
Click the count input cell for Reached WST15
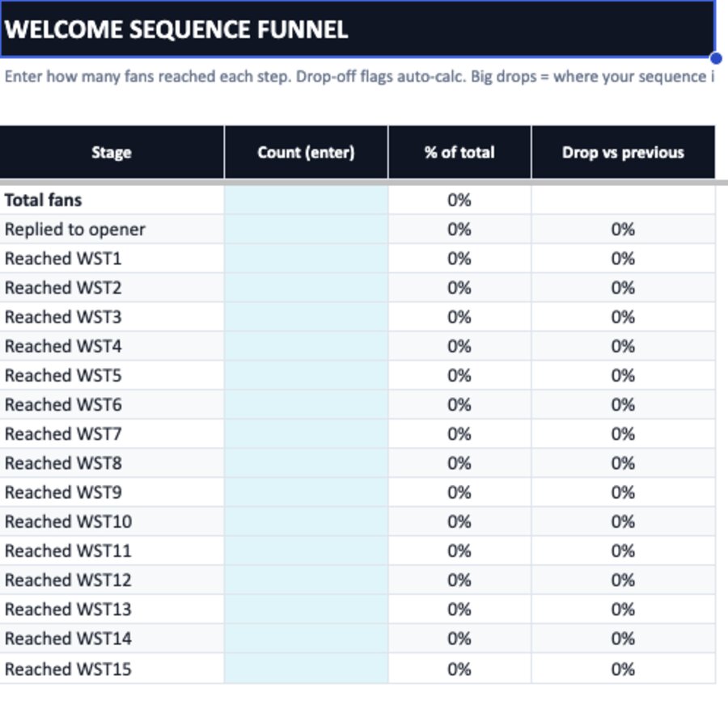[306, 669]
